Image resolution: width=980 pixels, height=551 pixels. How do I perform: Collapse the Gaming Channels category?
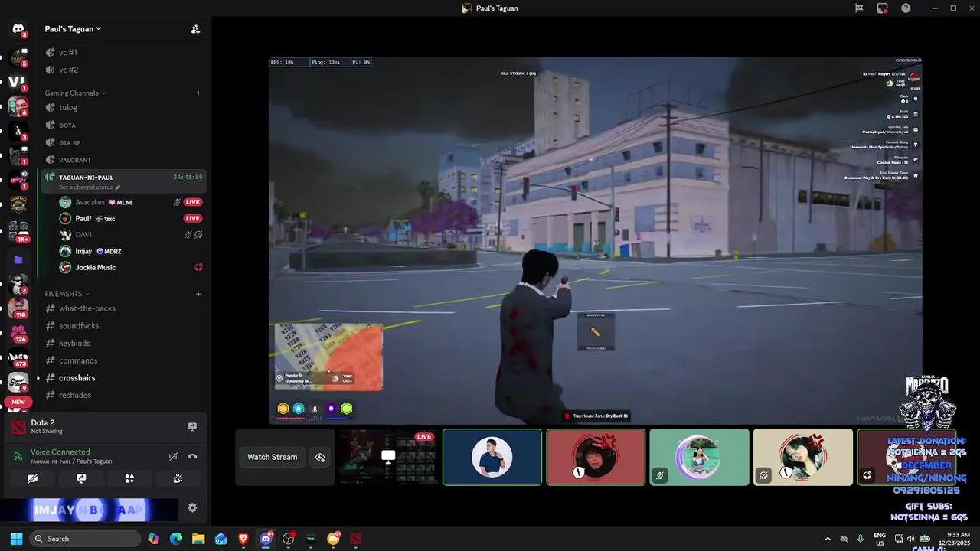(75, 93)
